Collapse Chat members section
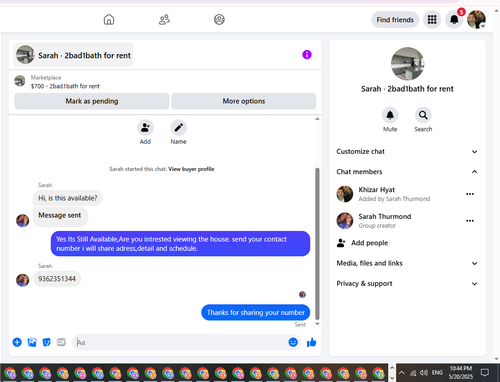This screenshot has height=382, width=500. [407, 172]
